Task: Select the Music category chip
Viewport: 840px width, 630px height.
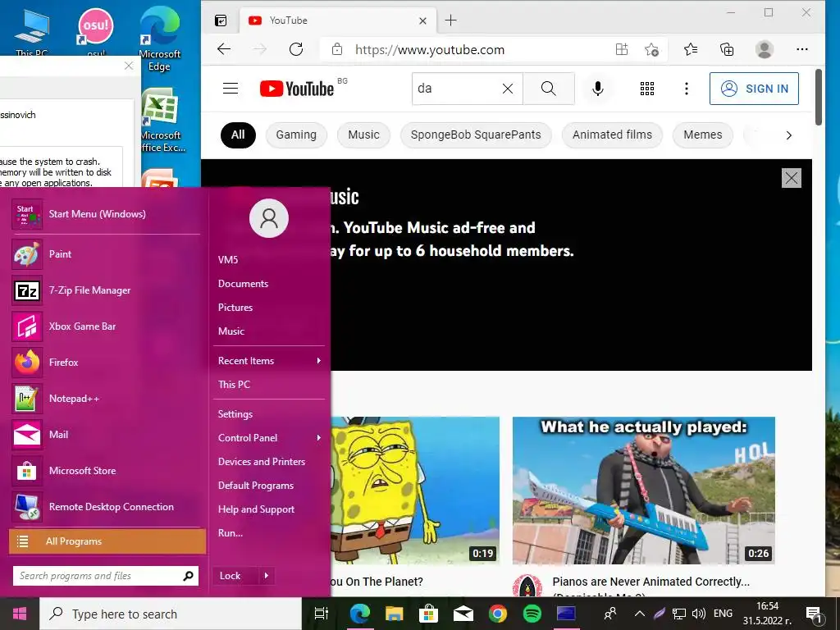Action: [363, 135]
